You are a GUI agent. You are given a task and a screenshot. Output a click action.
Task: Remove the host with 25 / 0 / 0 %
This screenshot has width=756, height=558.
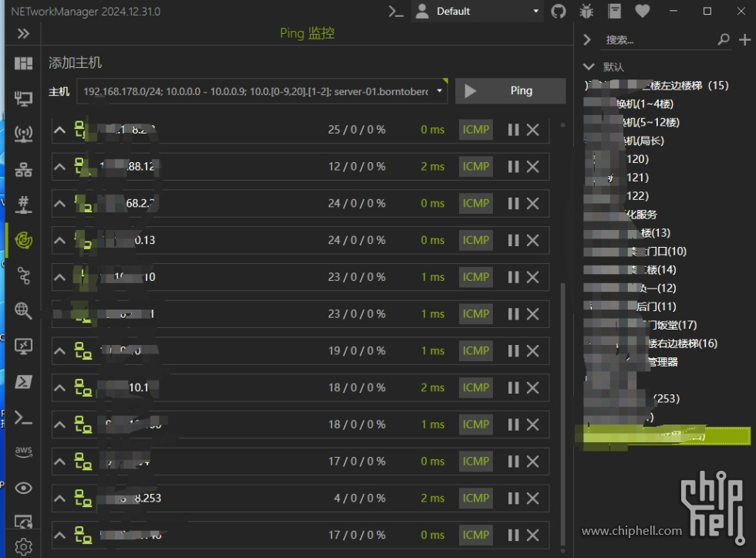tap(533, 130)
